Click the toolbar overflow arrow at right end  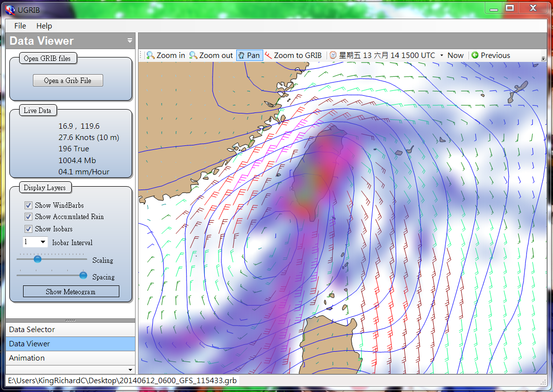[543, 58]
